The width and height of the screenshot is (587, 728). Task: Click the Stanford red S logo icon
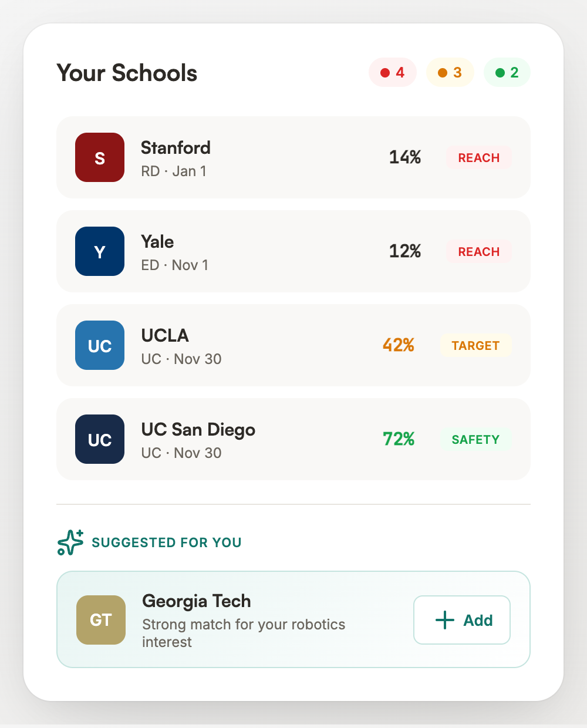pos(100,157)
